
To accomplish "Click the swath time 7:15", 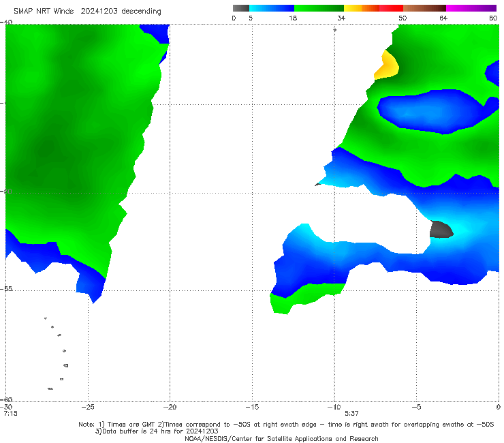I will [x=11, y=414].
